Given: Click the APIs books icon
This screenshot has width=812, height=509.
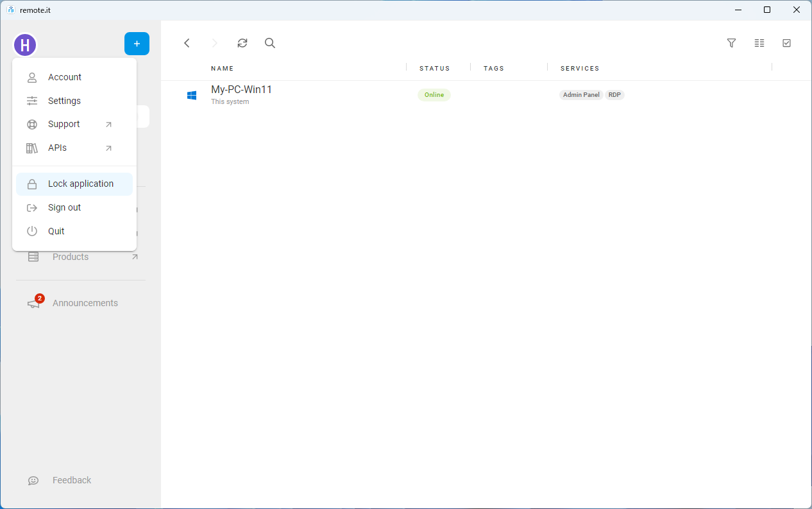Looking at the screenshot, I should (x=32, y=148).
